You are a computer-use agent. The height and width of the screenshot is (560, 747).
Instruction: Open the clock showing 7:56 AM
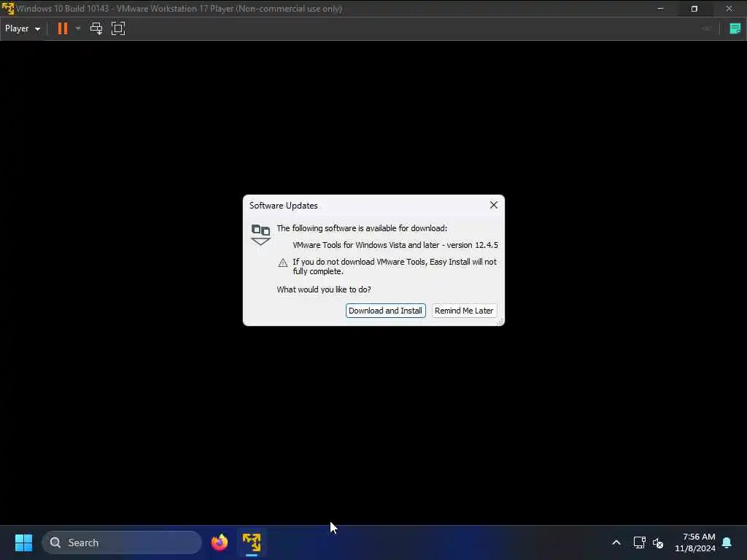[x=695, y=542]
